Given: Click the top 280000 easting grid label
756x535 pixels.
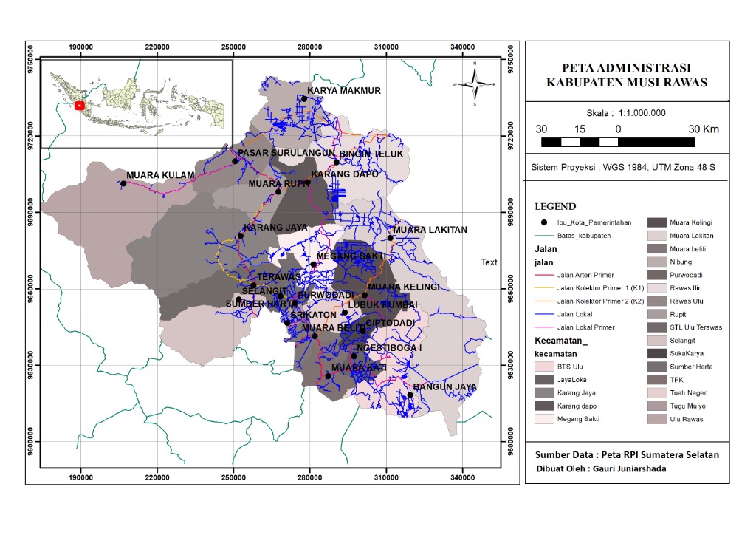Looking at the screenshot, I should point(309,47).
